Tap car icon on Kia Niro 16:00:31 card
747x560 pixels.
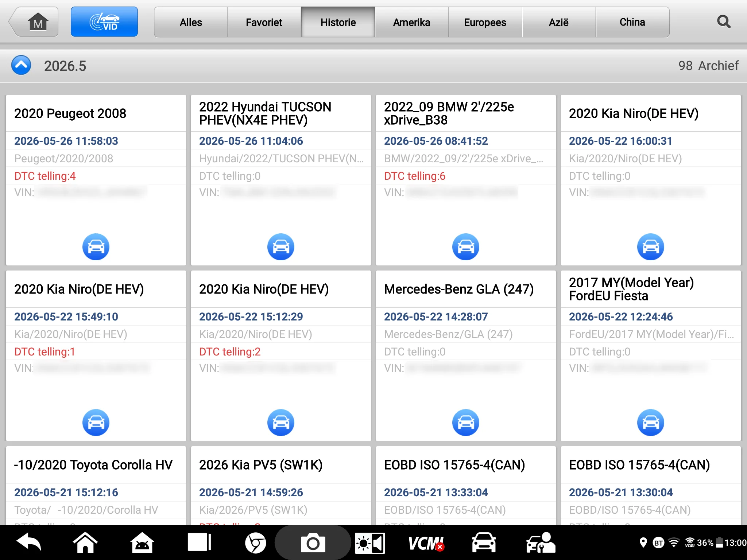pyautogui.click(x=651, y=247)
